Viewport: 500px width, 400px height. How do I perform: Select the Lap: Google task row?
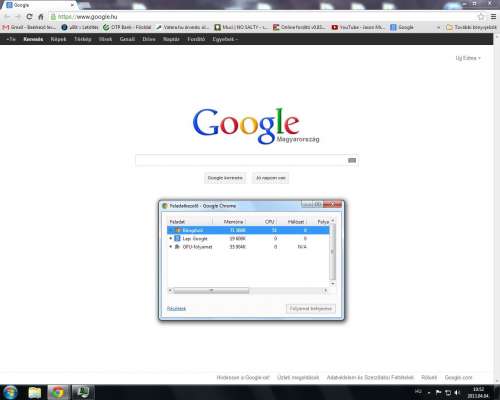tap(248, 238)
